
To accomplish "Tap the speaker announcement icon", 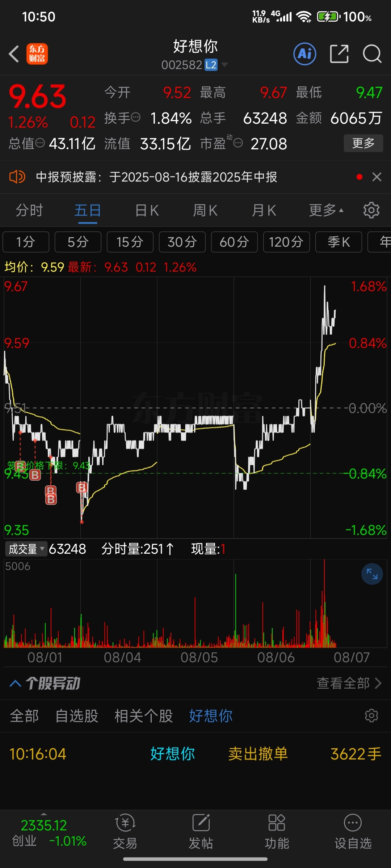I will click(17, 177).
